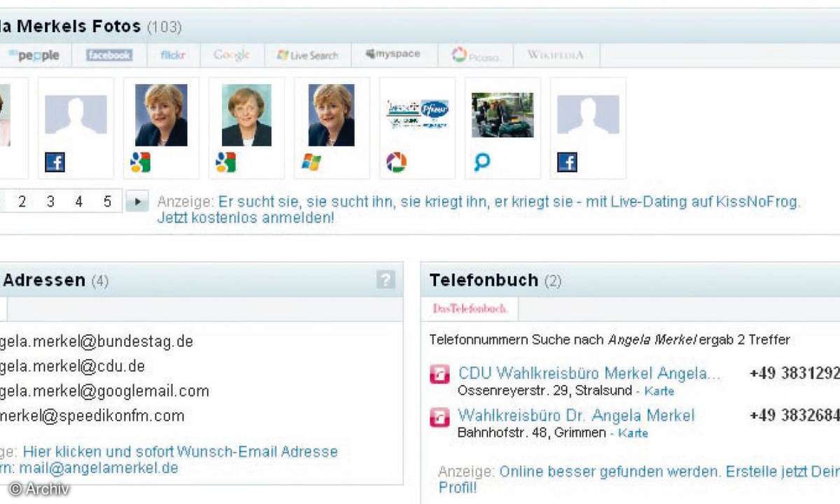Image resolution: width=840 pixels, height=504 pixels.
Task: Open the Picasa photos tab
Action: coord(475,55)
